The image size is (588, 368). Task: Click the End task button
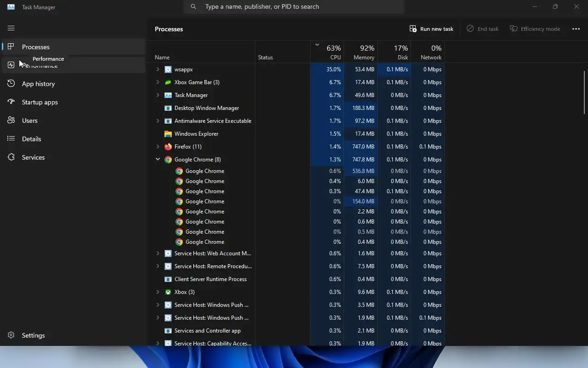tap(482, 29)
